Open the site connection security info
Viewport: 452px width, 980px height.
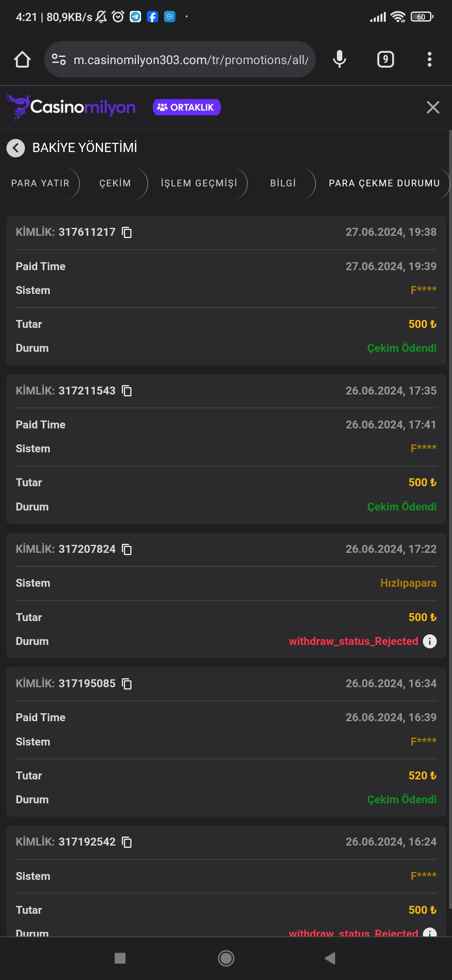(x=59, y=59)
